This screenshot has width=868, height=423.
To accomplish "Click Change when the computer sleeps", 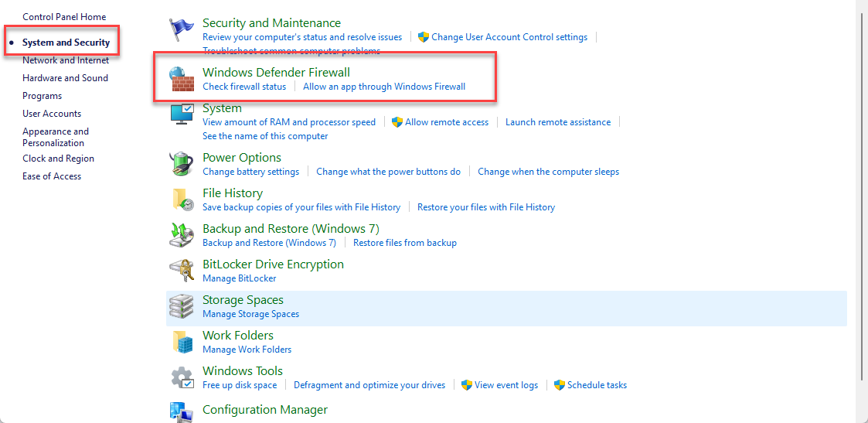I will click(548, 172).
